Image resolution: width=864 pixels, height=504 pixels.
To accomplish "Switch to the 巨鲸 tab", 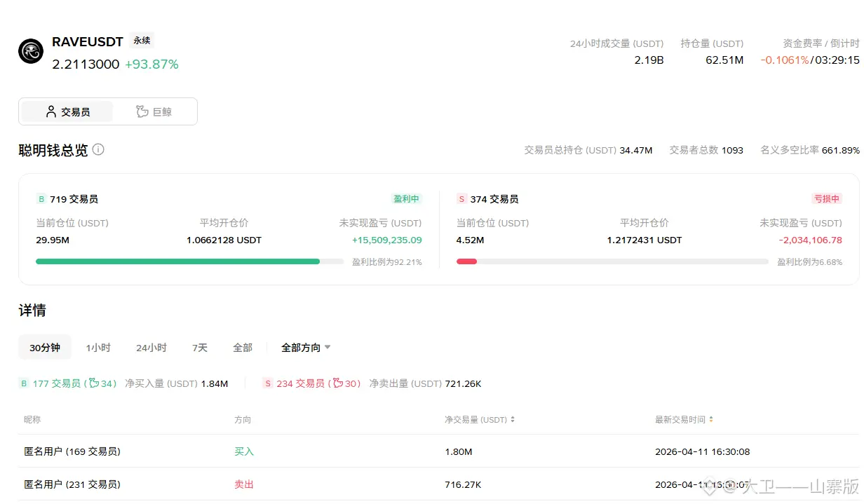I will (154, 111).
